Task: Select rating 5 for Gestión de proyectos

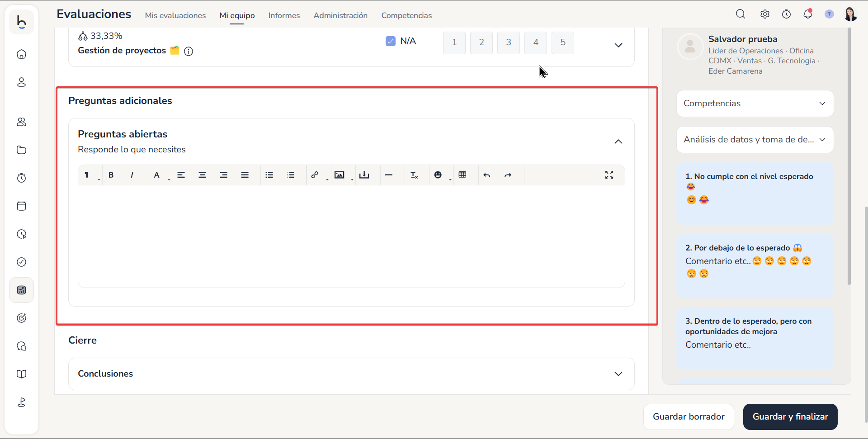Action: tap(563, 42)
